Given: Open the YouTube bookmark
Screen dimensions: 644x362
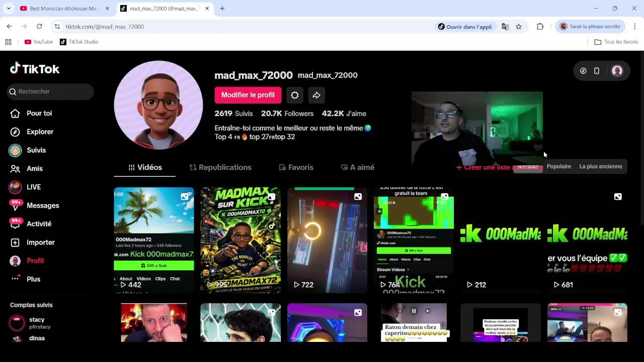Looking at the screenshot, I should pyautogui.click(x=39, y=42).
